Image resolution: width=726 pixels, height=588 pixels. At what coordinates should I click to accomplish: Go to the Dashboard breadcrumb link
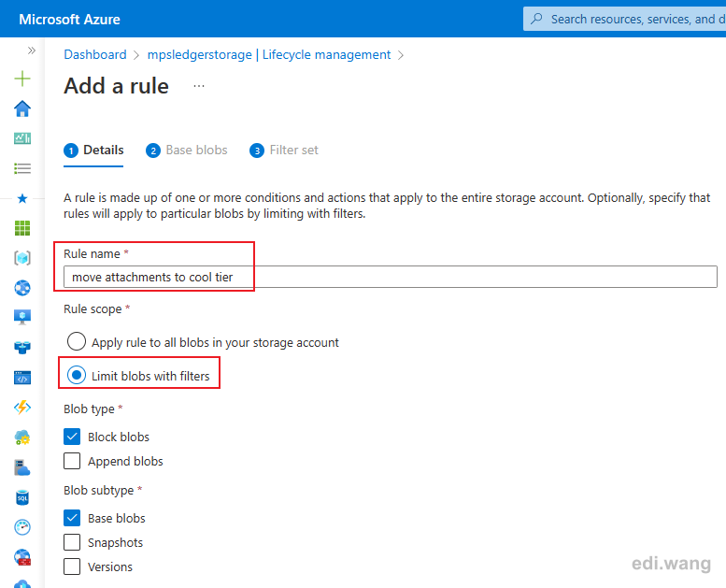(x=95, y=54)
